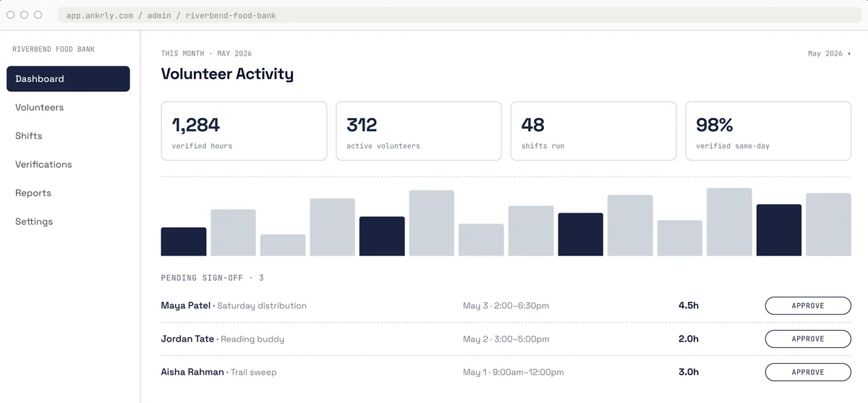Click the last bar in the chart
The image size is (868, 403).
[x=828, y=224]
